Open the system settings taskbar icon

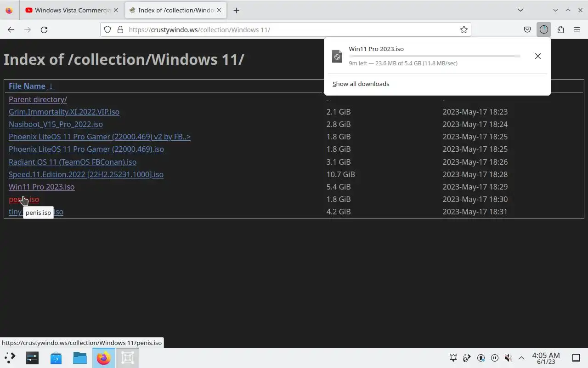(x=32, y=357)
